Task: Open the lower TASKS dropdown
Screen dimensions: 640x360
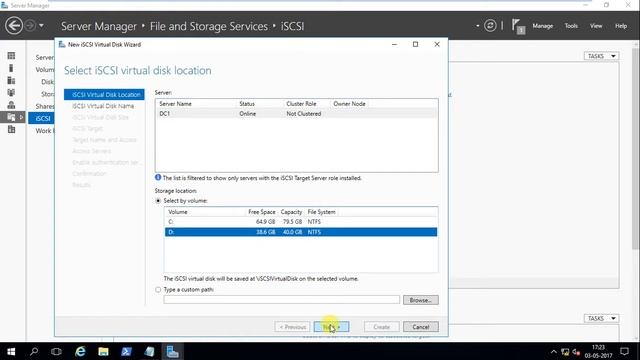Action: pos(601,318)
